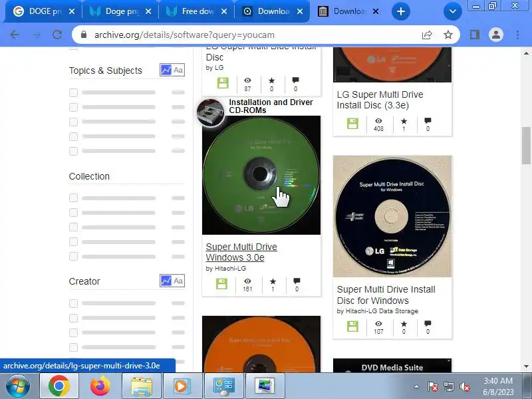Viewport: 532px width, 399px height.
Task: Click views eye icon showing 408
Action: click(x=378, y=121)
